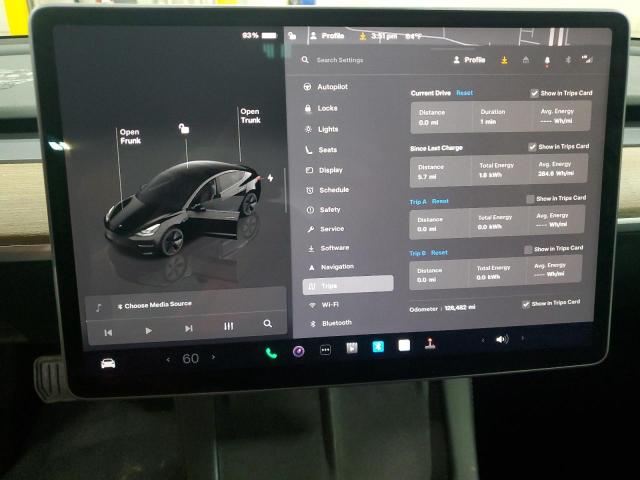The image size is (640, 480).
Task: Open the Bluetooth settings
Action: click(331, 323)
